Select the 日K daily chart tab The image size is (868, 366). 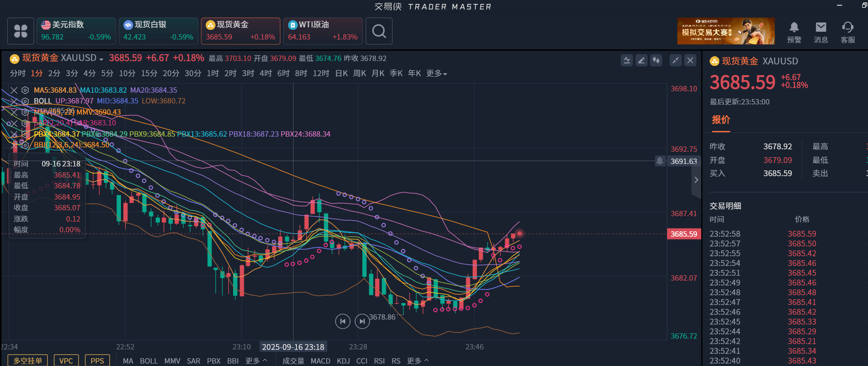tap(341, 73)
